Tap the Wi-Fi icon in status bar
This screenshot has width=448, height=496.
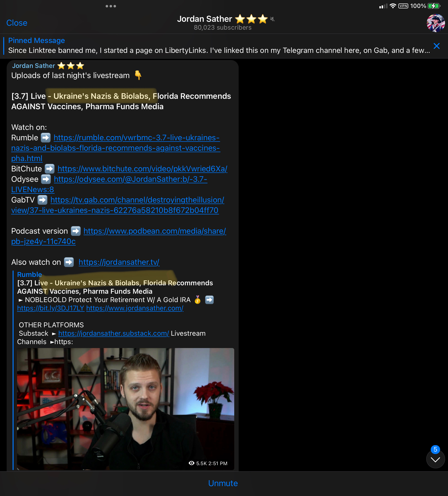(x=393, y=6)
